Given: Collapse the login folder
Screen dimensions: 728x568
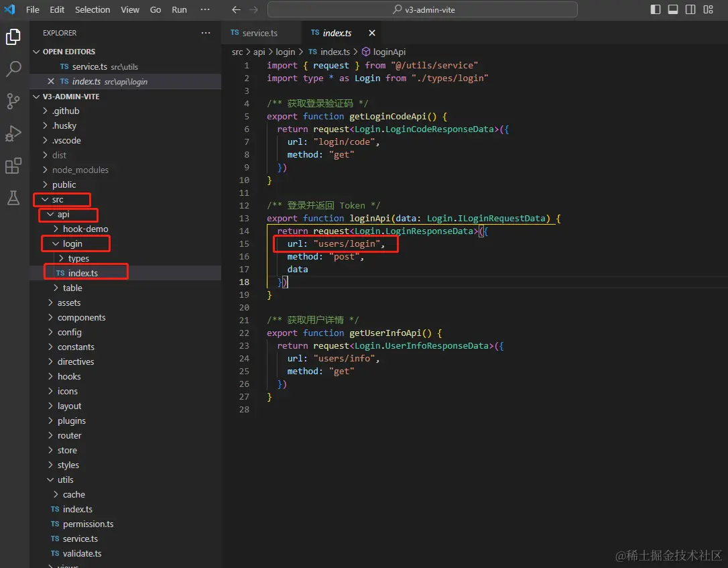Looking at the screenshot, I should click(x=72, y=244).
